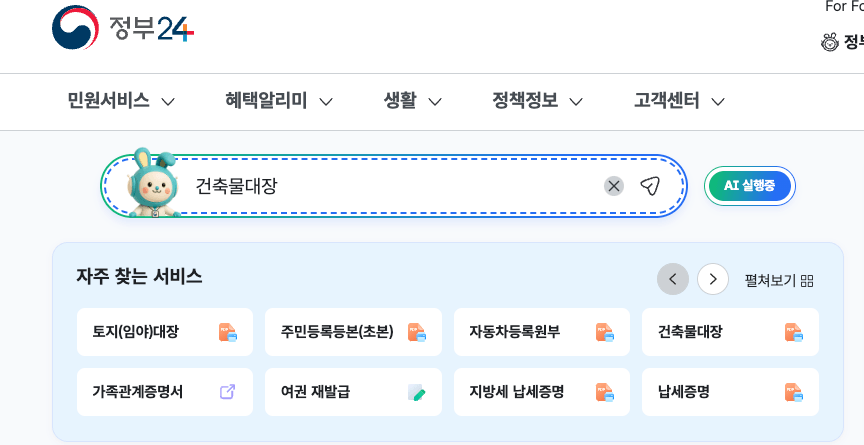Open the 정책정보 menu

coord(537,101)
